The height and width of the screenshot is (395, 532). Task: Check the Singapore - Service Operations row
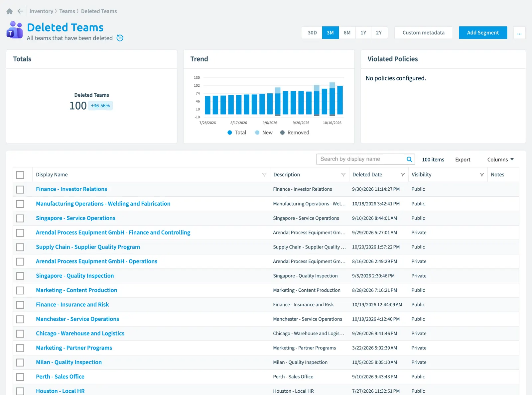click(x=20, y=218)
